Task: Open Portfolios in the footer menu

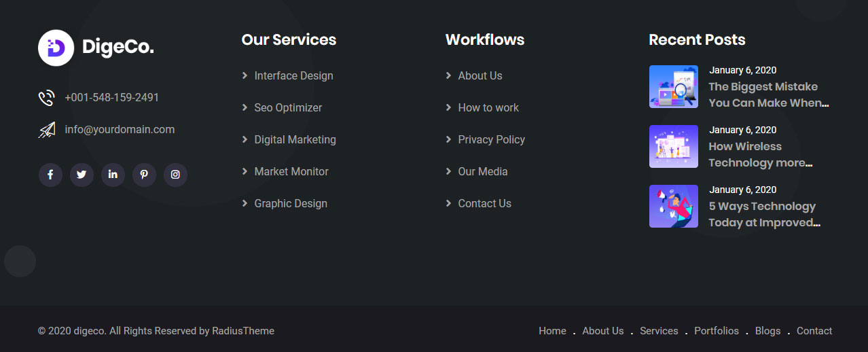Action: click(716, 331)
